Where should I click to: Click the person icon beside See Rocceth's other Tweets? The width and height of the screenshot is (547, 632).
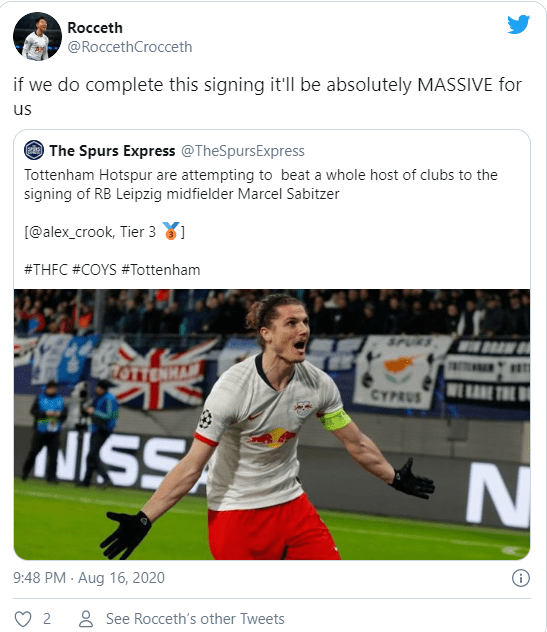(86, 619)
